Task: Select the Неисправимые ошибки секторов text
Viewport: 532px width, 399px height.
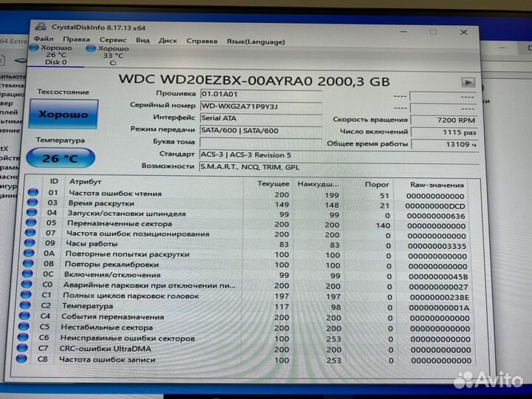Action: tap(128, 338)
